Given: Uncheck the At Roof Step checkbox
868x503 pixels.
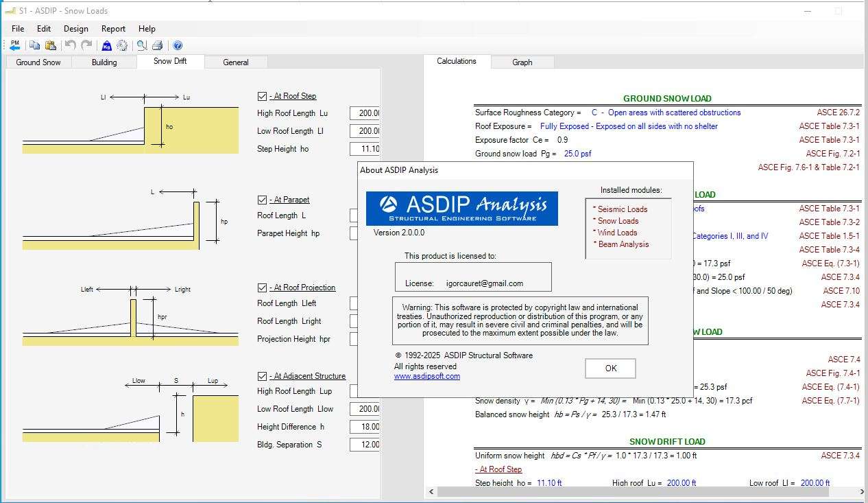Looking at the screenshot, I should click(262, 96).
